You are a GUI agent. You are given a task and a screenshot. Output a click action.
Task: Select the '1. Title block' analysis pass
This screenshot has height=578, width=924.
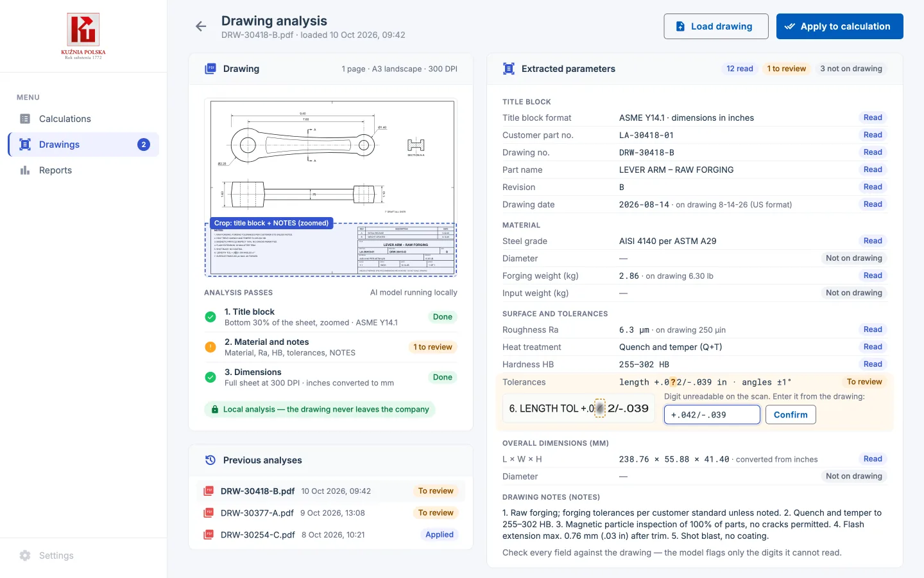[x=330, y=317]
